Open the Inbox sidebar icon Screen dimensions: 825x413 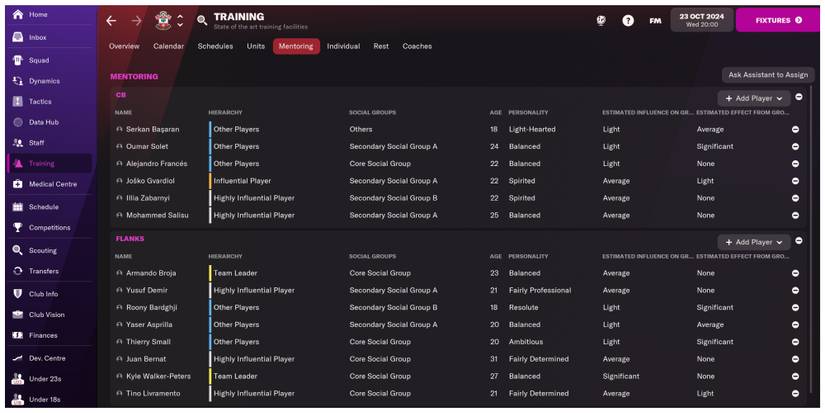[18, 37]
